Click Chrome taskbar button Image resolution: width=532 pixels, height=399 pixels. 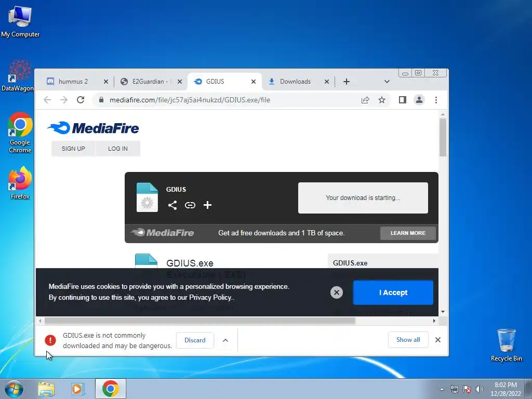pos(111,389)
